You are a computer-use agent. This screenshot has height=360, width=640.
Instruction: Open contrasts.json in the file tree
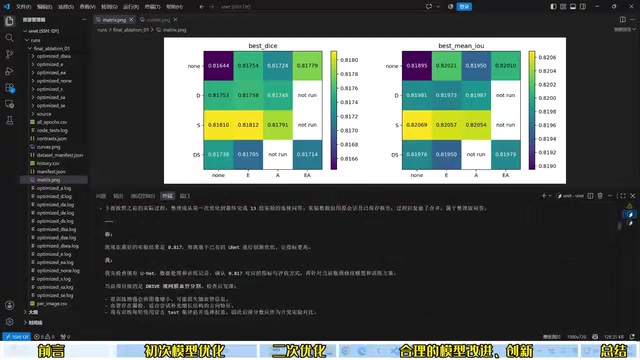[x=49, y=138]
